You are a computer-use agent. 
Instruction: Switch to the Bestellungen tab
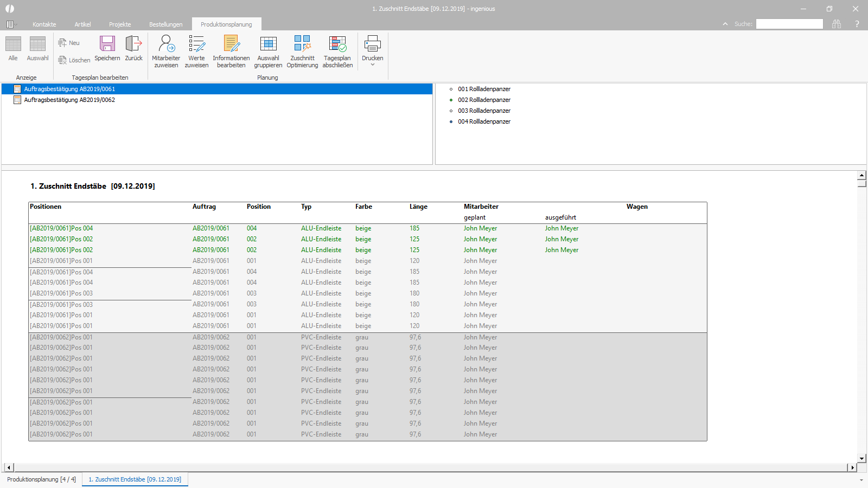point(165,24)
